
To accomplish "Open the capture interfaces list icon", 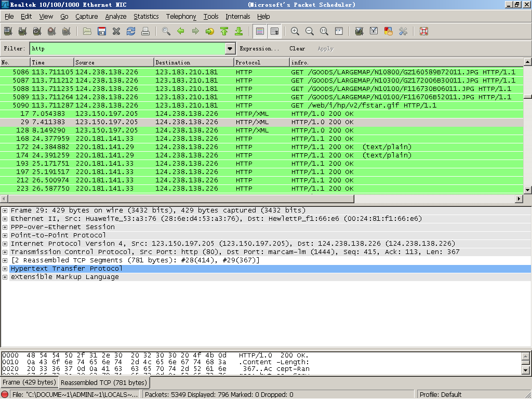I will [x=8, y=31].
